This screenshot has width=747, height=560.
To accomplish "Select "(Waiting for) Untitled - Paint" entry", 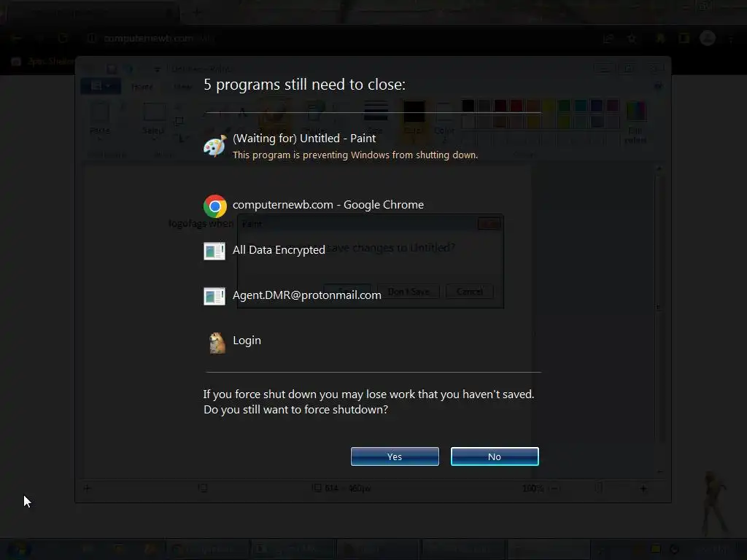I will pos(304,138).
